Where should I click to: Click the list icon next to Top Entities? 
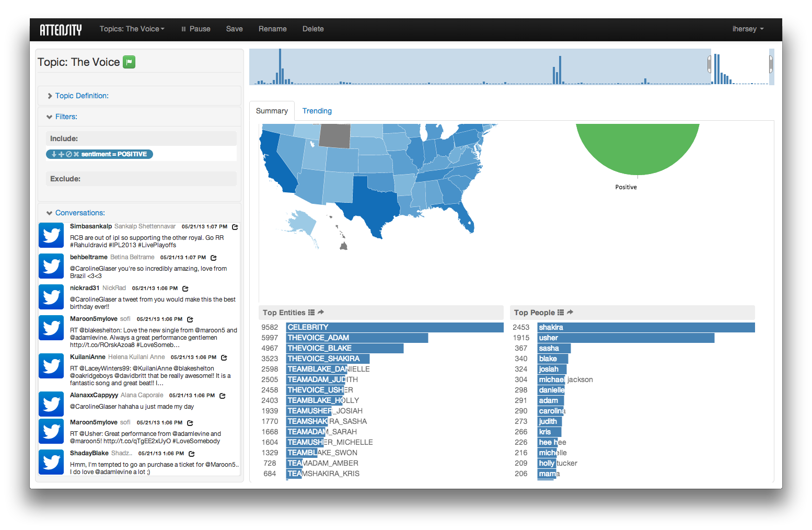tap(311, 313)
